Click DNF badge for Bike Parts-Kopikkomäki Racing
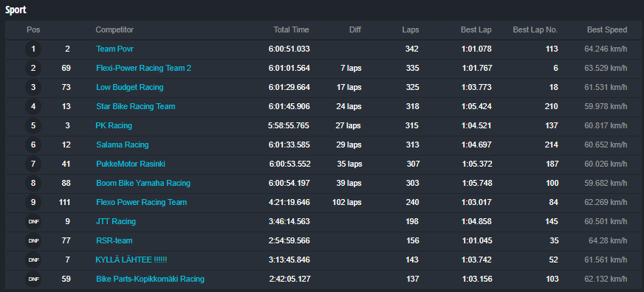 [33, 279]
